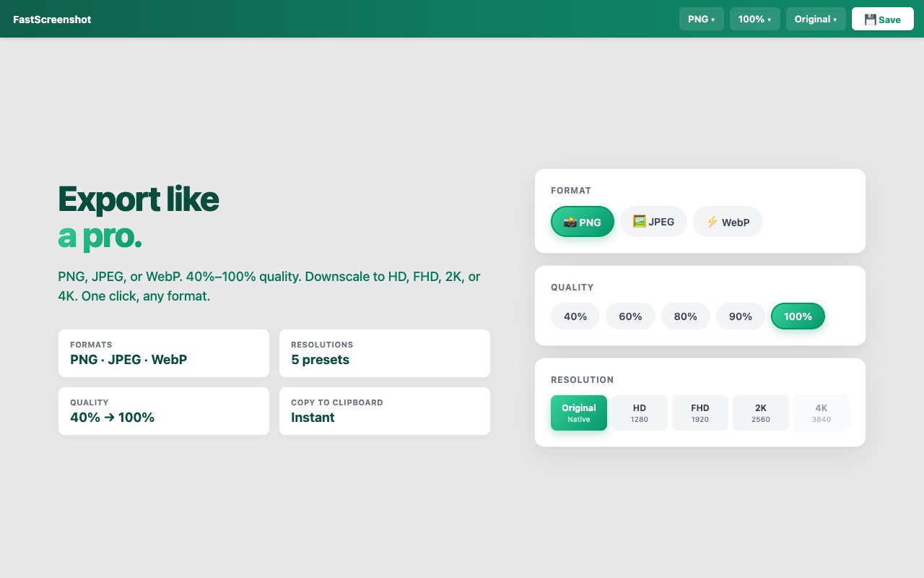924x578 pixels.
Task: Select Original Native resolution option
Action: click(579, 413)
